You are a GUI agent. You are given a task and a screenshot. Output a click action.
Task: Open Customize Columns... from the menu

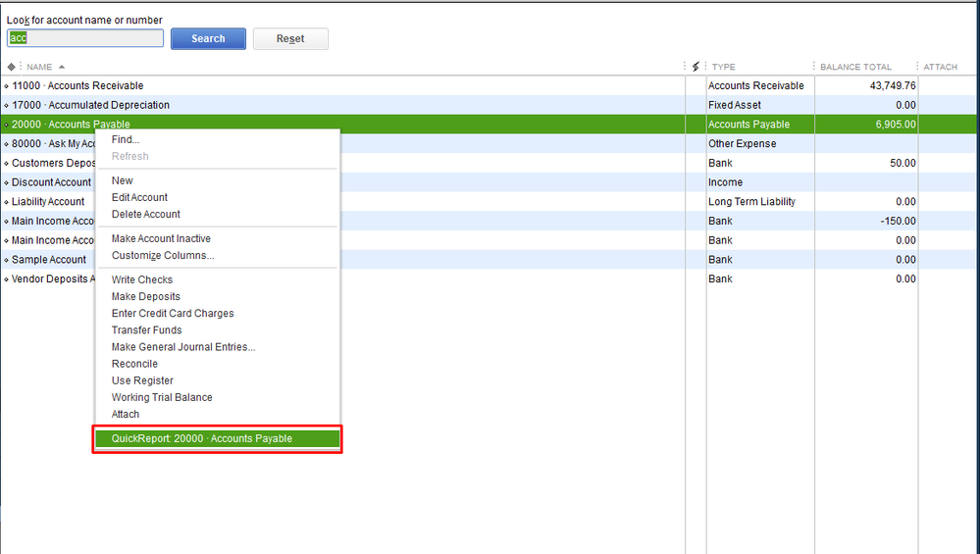(x=163, y=256)
